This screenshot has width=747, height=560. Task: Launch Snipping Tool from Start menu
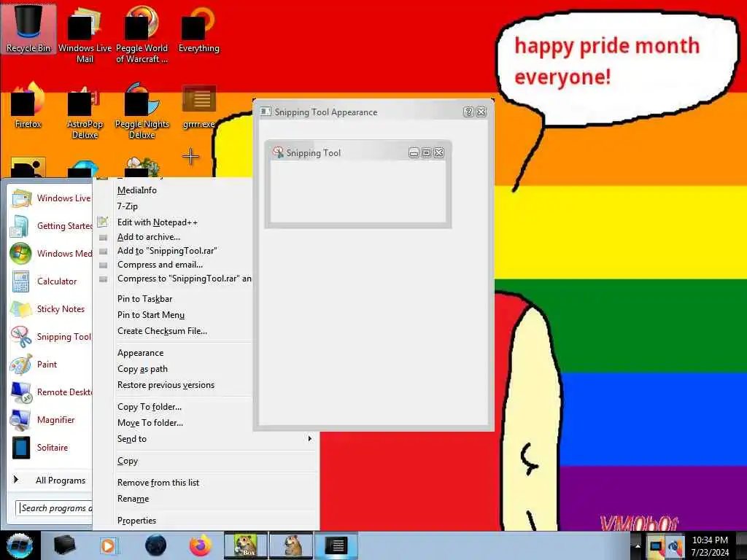[x=50, y=337]
